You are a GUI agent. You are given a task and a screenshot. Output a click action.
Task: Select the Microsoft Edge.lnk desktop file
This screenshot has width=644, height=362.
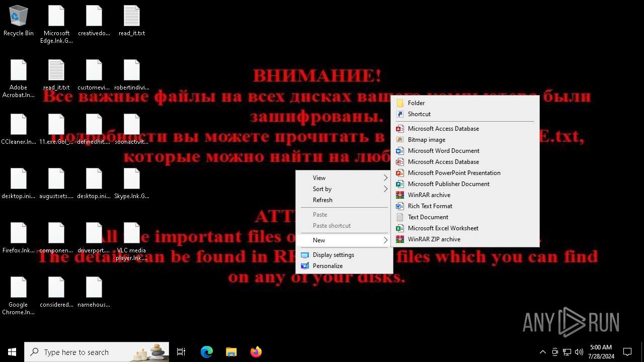[x=56, y=24]
